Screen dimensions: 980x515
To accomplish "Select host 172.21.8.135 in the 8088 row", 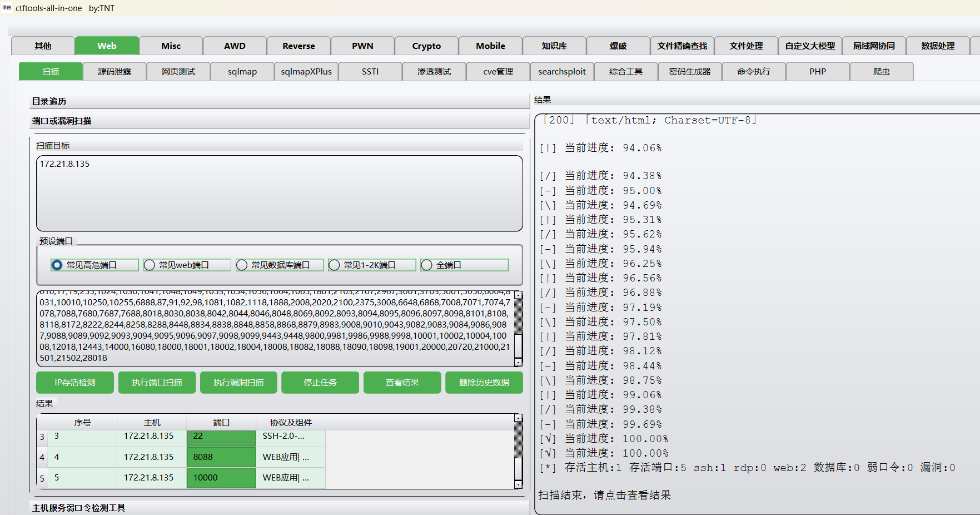I will tap(152, 457).
